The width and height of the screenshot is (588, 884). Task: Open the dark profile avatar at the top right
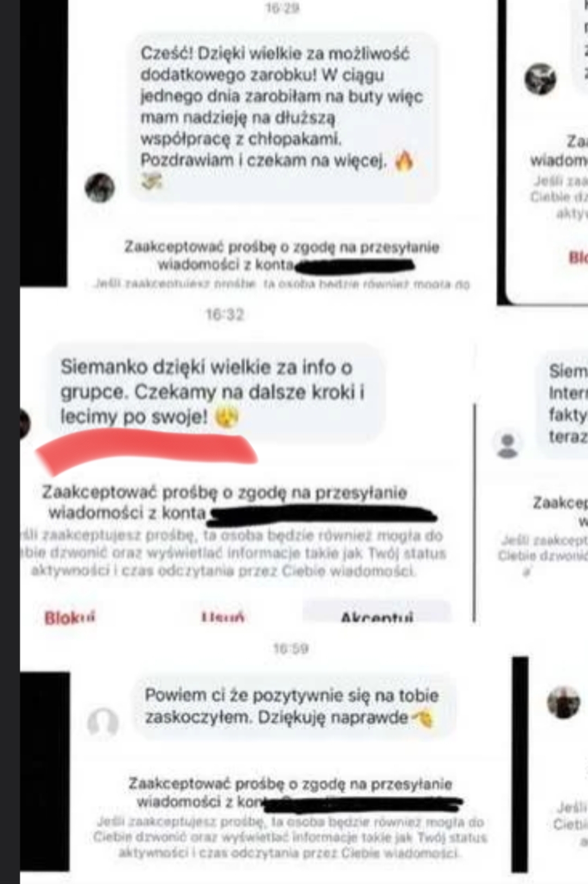point(540,79)
